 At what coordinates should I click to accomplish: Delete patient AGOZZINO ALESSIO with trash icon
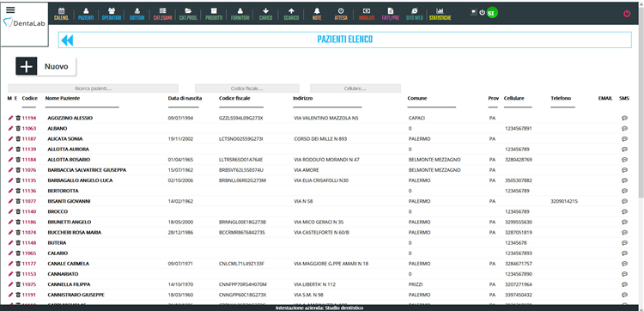pyautogui.click(x=18, y=118)
